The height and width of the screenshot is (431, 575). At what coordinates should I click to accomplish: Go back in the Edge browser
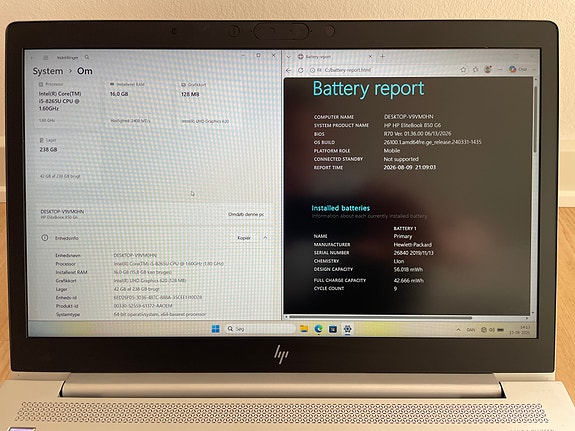coord(289,70)
